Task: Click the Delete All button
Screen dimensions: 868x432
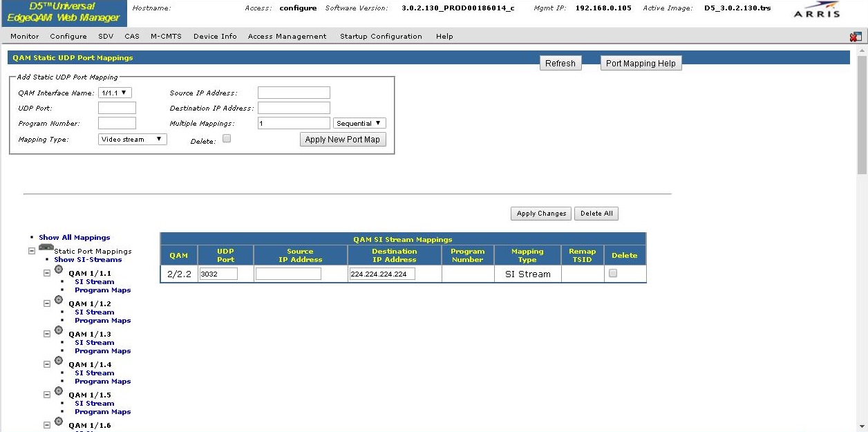Action: pos(596,214)
